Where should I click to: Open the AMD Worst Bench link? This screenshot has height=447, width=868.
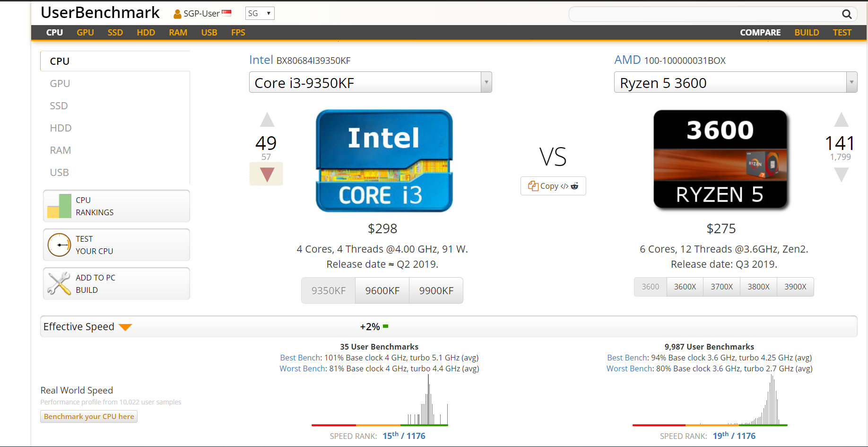point(629,368)
